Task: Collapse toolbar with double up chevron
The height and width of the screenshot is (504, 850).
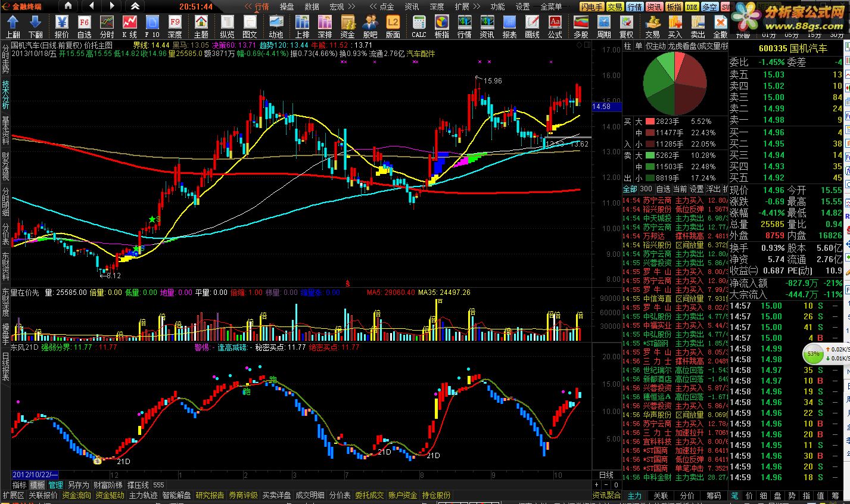Action: [x=135, y=7]
